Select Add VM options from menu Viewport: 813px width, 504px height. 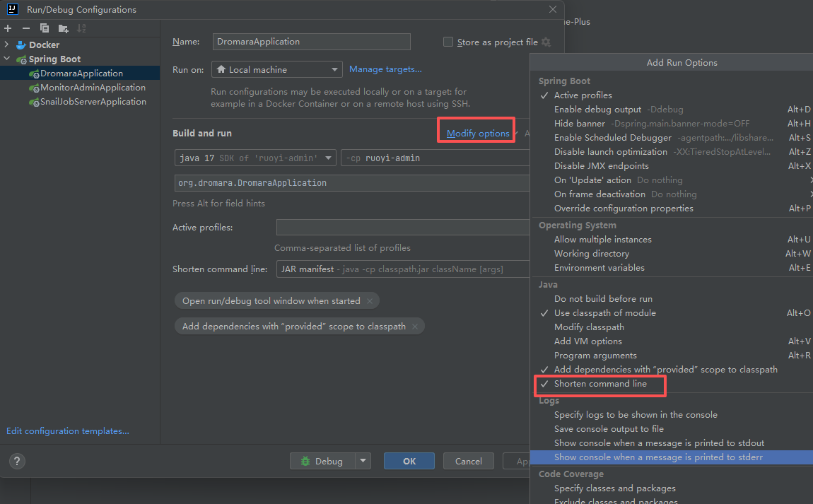pyautogui.click(x=587, y=341)
